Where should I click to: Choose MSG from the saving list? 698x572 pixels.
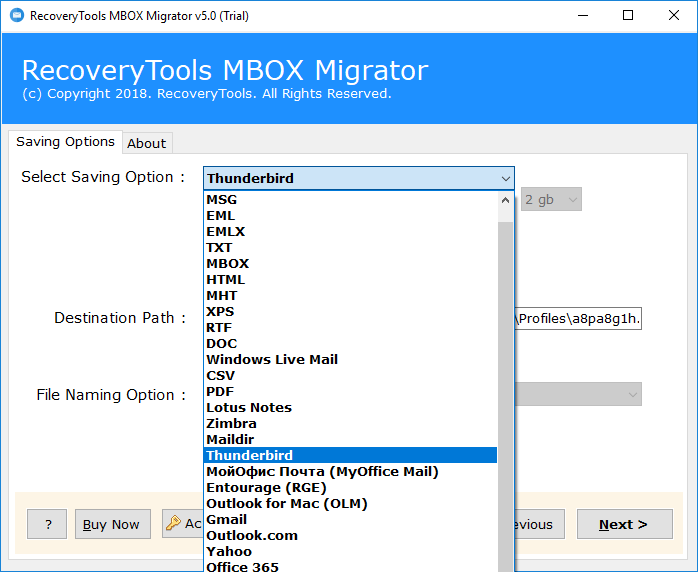(x=350, y=200)
